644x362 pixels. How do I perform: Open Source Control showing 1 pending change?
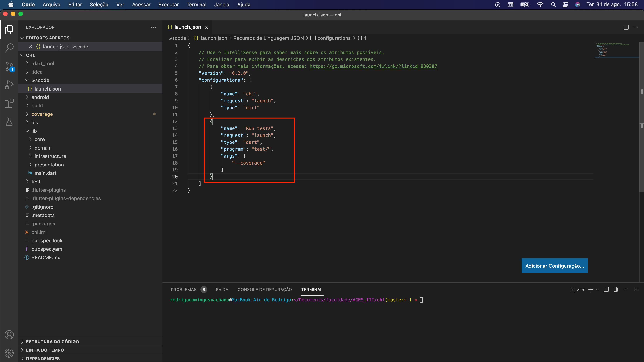[9, 66]
